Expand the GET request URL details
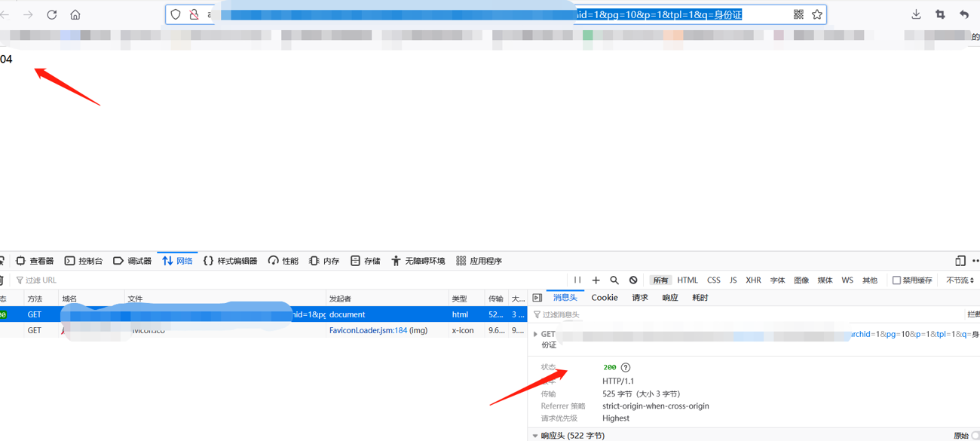Screen dimensions: 980x441 [535, 334]
